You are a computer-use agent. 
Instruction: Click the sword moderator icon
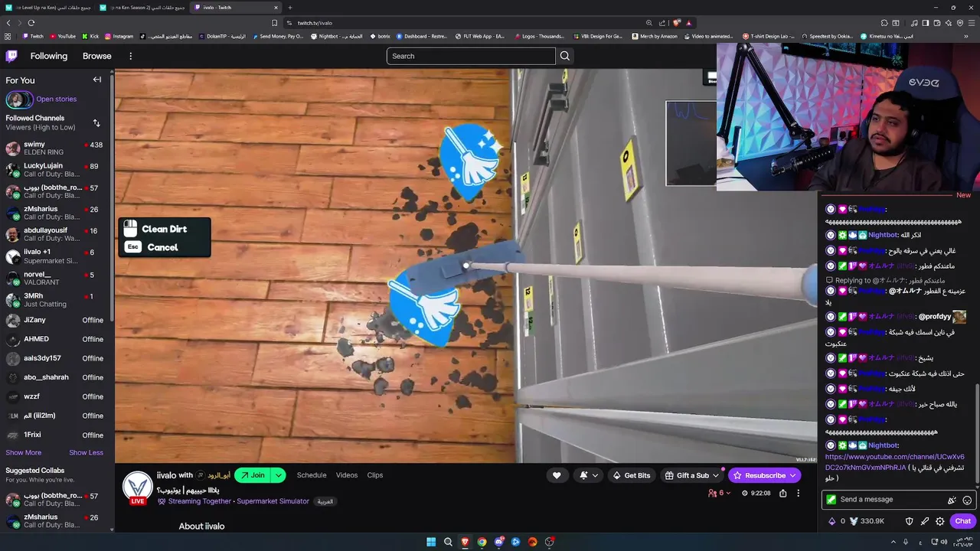pyautogui.click(x=925, y=521)
